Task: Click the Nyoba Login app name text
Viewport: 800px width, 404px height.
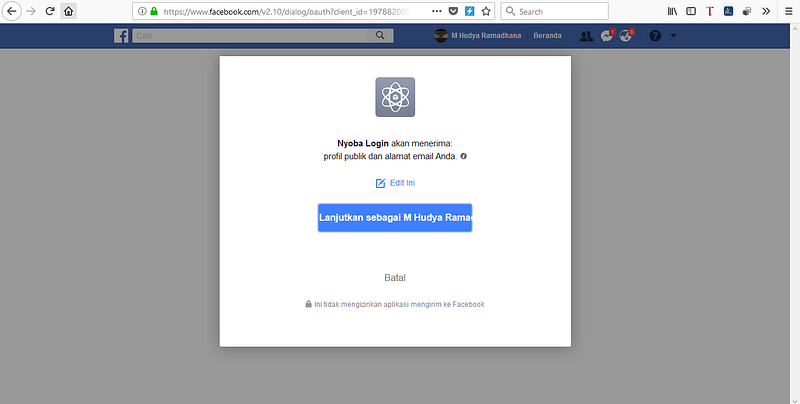Action: (x=363, y=143)
